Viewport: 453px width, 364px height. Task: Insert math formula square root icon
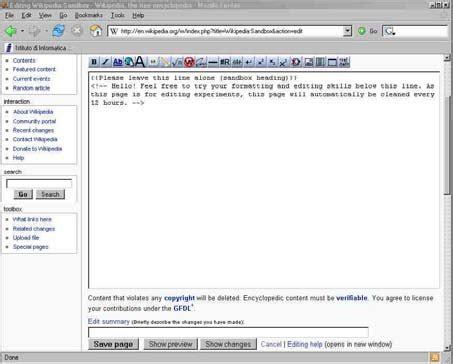click(177, 62)
